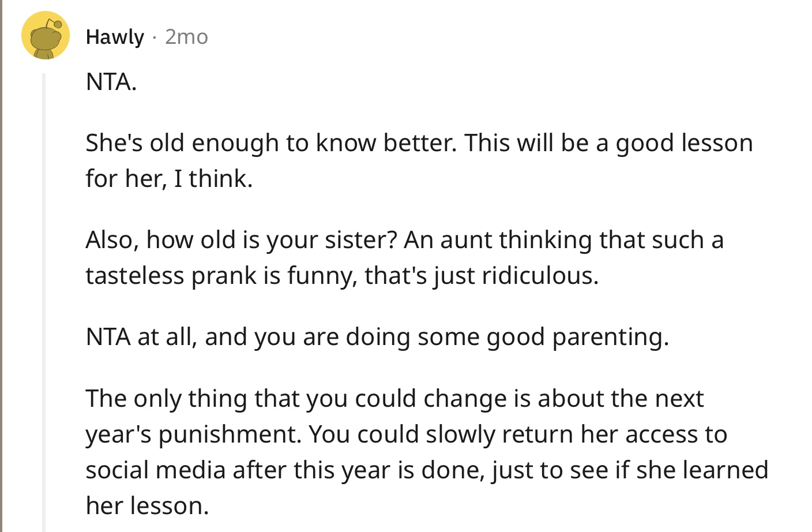812x532 pixels.
Task: Click the dark window border strip beside the comment
Action: 2,266
